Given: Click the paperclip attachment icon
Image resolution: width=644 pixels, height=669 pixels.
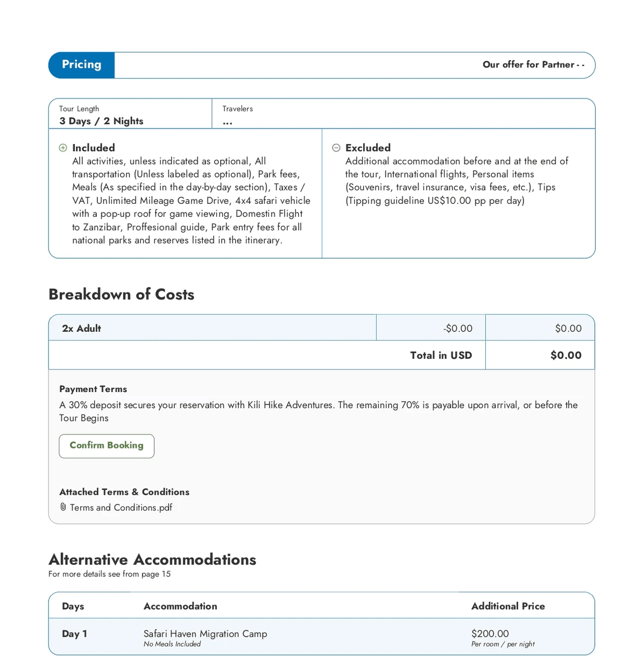Looking at the screenshot, I should click(63, 507).
